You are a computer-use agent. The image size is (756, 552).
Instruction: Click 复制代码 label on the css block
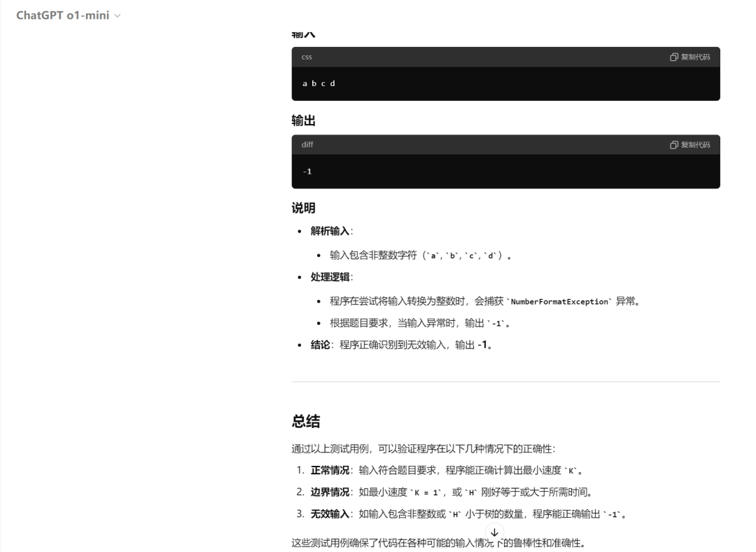[x=695, y=57]
